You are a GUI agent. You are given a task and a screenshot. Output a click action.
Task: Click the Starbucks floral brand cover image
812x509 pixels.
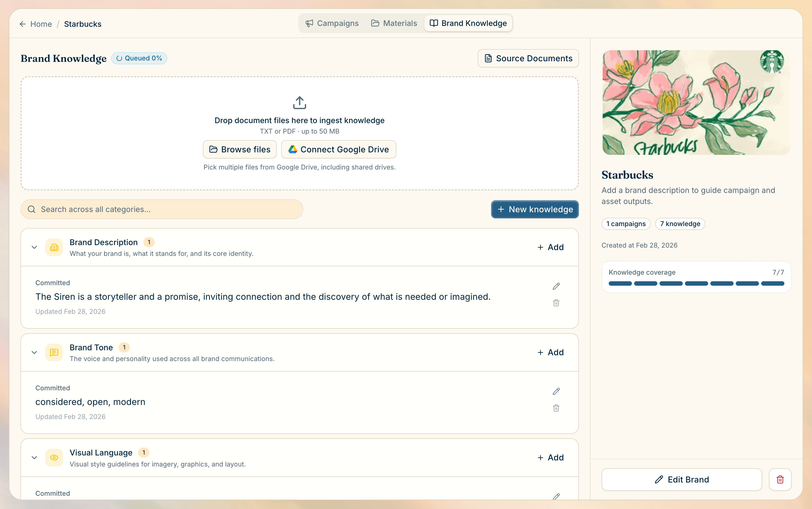[696, 103]
